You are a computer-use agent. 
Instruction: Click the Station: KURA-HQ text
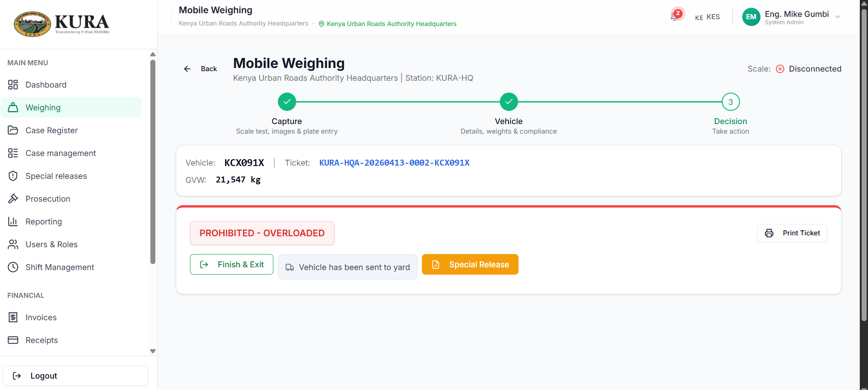coord(439,78)
